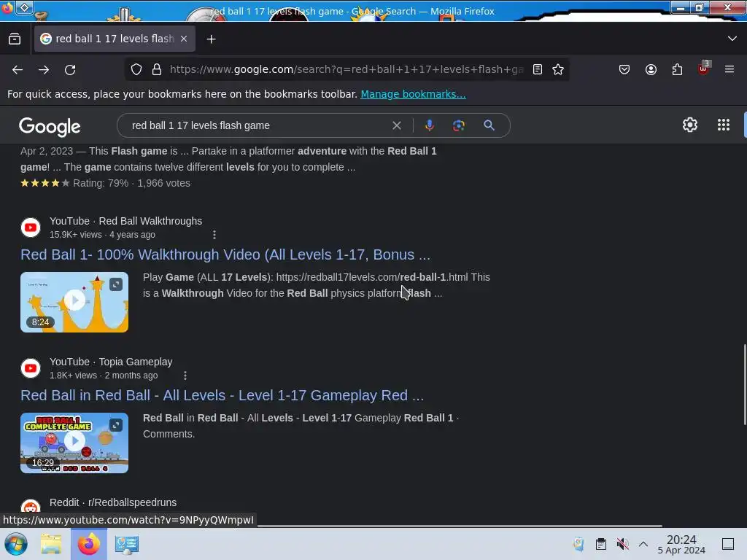Show desktop from taskbar corner

[x=727, y=544]
